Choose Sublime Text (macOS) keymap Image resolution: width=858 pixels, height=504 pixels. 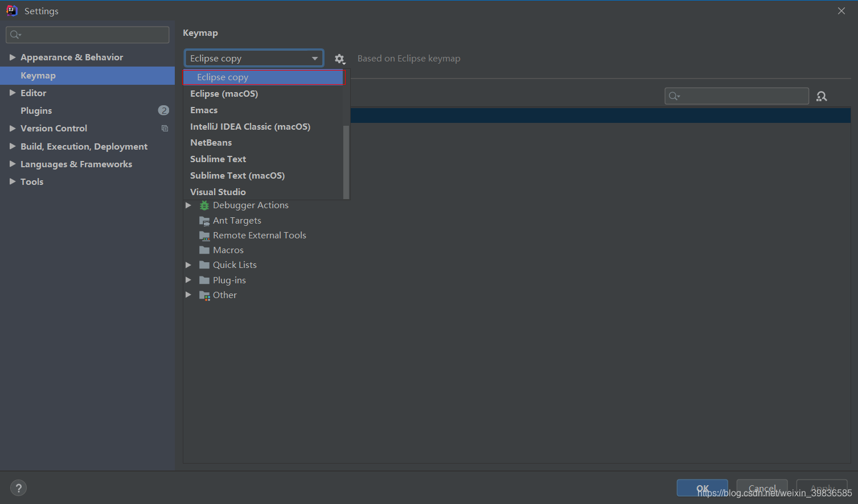click(263, 176)
